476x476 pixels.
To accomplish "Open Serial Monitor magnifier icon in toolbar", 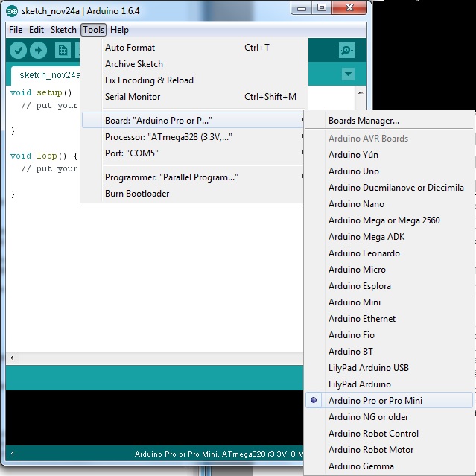I will 346,50.
